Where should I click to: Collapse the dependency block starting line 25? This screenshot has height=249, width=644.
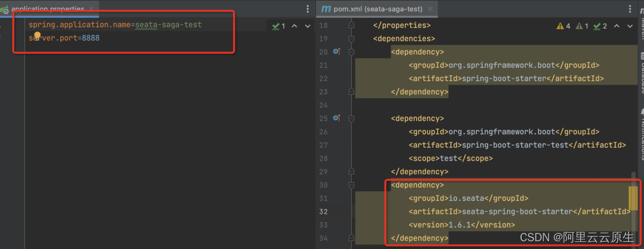click(x=351, y=118)
